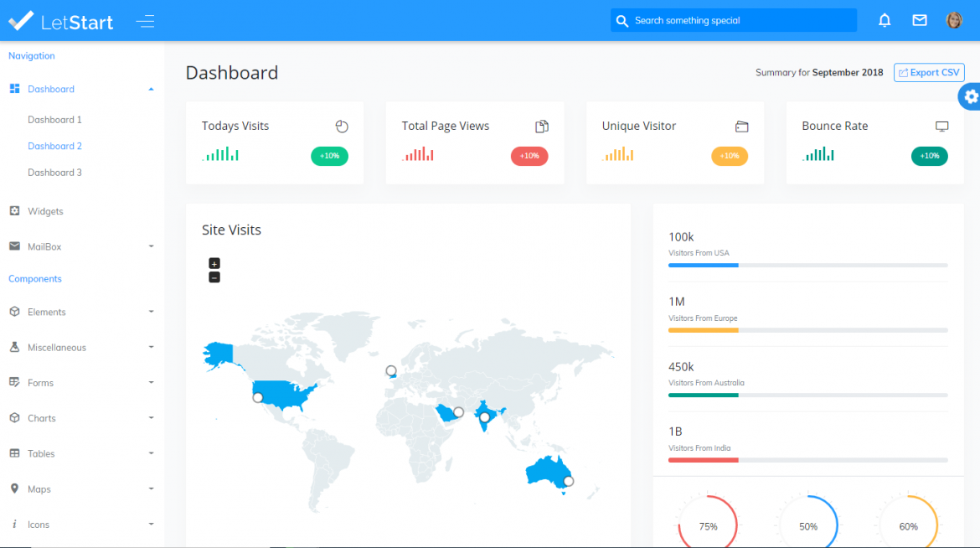This screenshot has width=980, height=548.
Task: Expand the Charts submenu
Action: 151,418
